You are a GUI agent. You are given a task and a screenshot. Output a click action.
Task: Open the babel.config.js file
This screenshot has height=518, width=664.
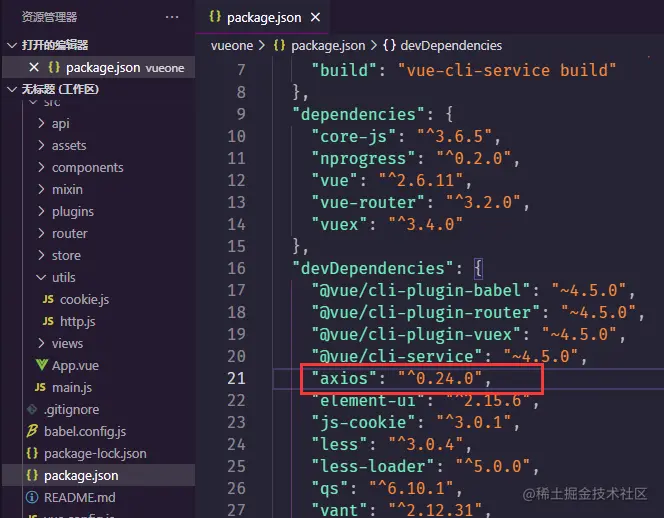(x=85, y=432)
